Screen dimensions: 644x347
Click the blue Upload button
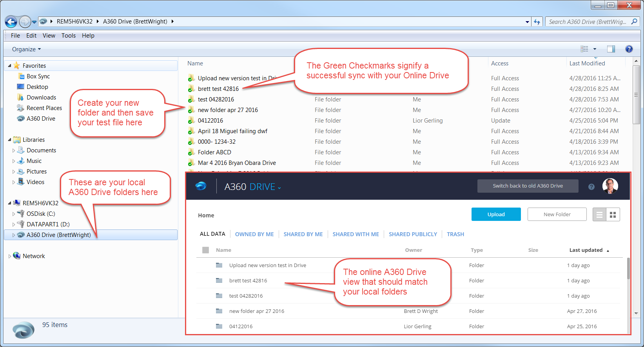(x=496, y=214)
